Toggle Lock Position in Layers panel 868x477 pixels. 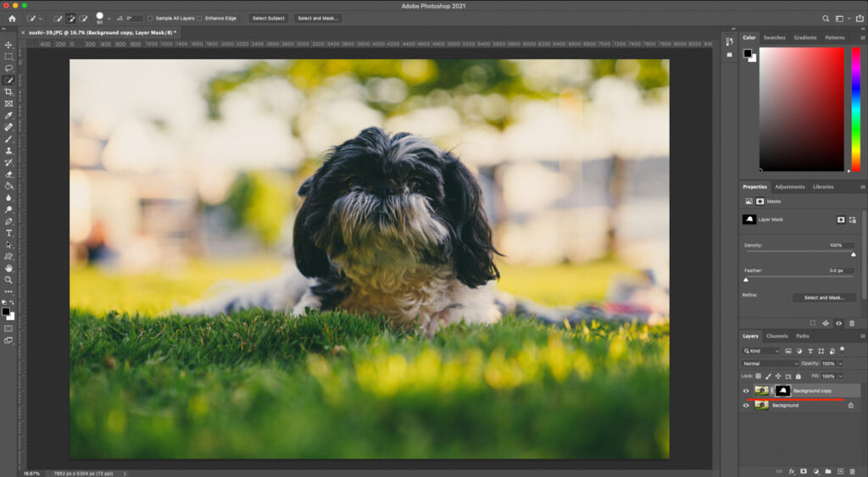778,376
